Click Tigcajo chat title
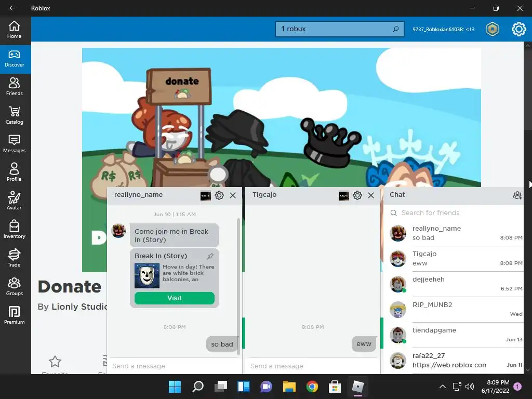This screenshot has width=532, height=399. [264, 195]
